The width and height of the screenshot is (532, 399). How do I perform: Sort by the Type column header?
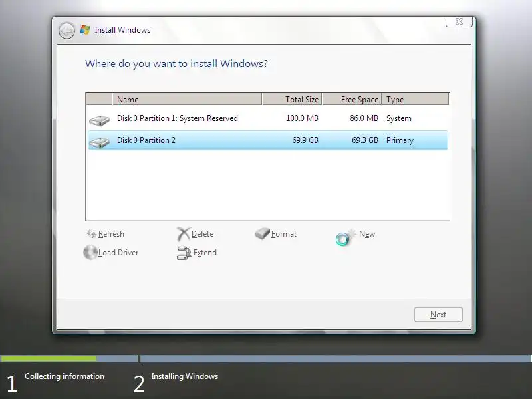click(415, 99)
